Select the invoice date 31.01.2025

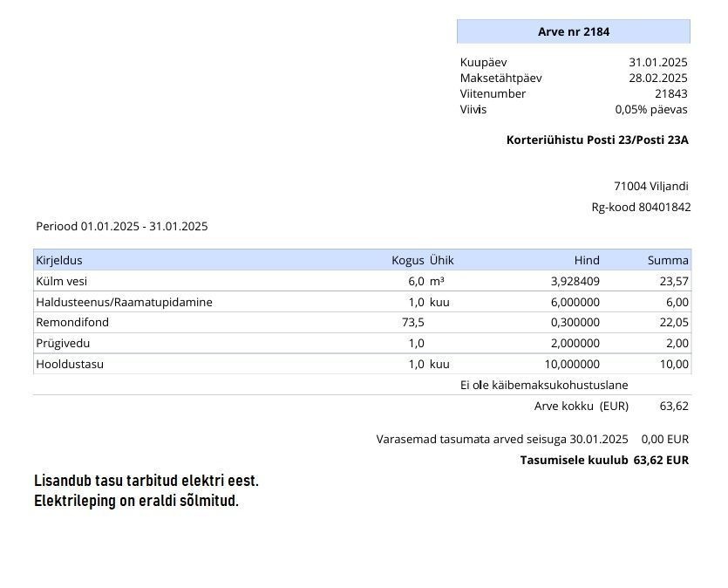coord(657,62)
